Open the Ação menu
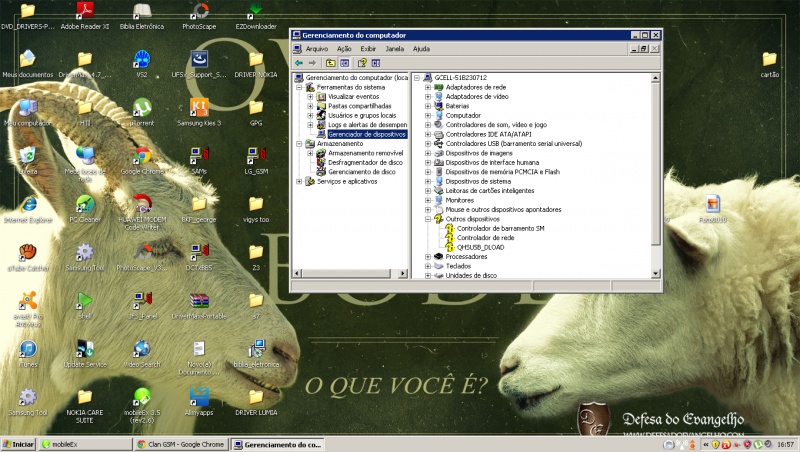The height and width of the screenshot is (452, 800). pyautogui.click(x=344, y=49)
